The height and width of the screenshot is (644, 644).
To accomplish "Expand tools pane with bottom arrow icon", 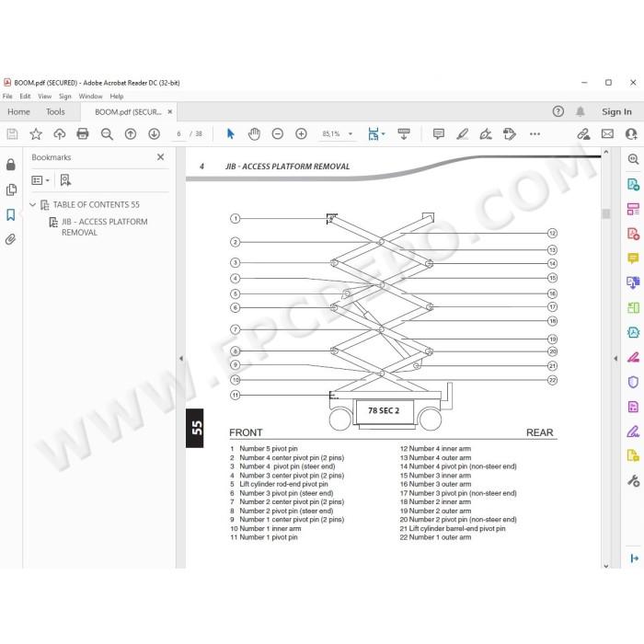I will (634, 558).
